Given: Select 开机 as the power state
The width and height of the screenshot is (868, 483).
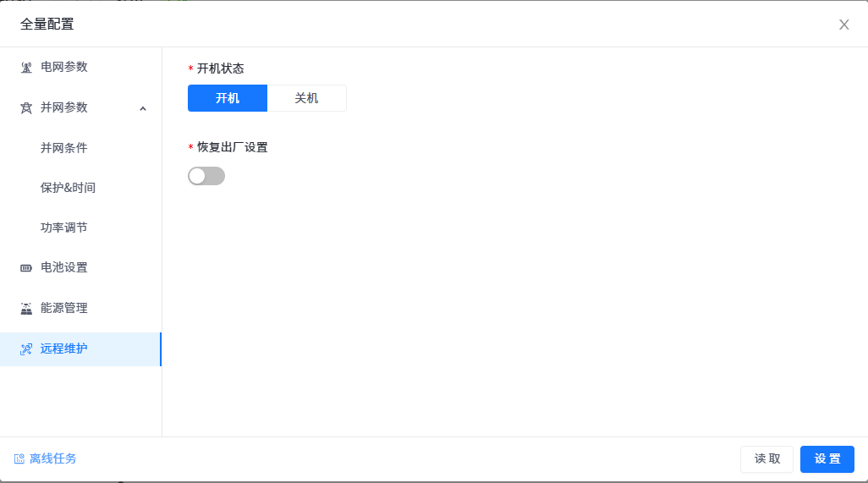Looking at the screenshot, I should (228, 98).
